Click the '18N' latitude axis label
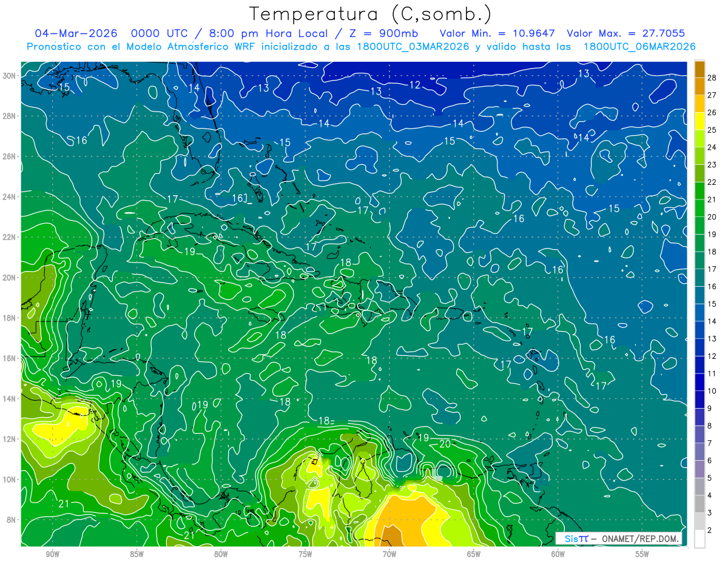Viewport: 728px width, 562px height. pyautogui.click(x=10, y=318)
